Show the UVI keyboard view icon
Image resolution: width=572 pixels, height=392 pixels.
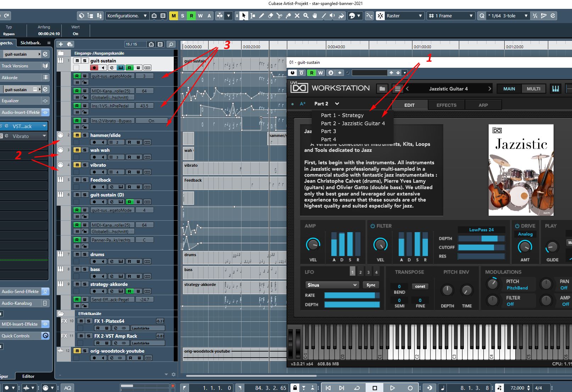[555, 89]
